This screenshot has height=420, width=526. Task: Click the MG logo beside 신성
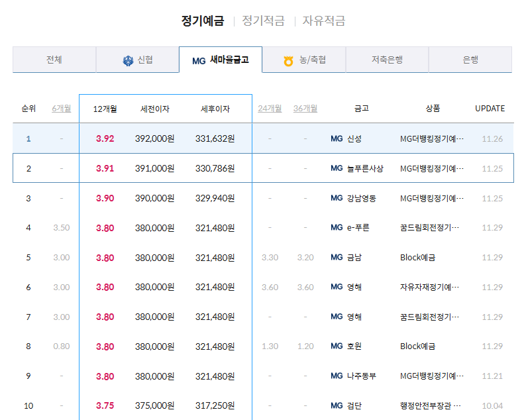tap(337, 138)
